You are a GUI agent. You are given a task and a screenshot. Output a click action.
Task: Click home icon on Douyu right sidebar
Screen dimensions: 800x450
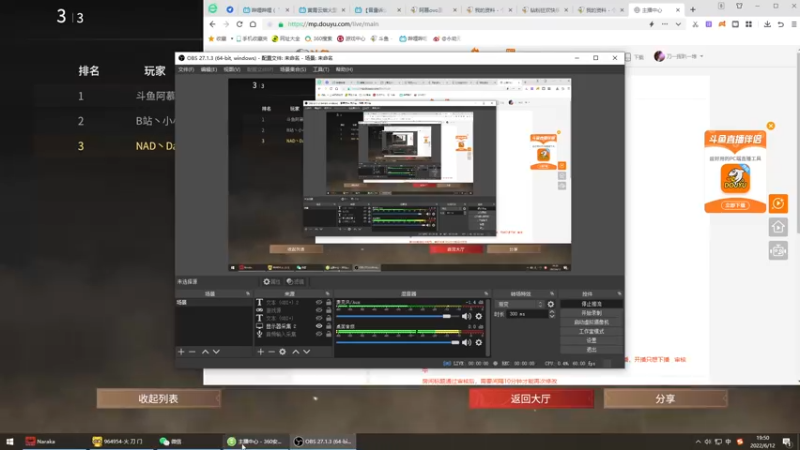[778, 227]
